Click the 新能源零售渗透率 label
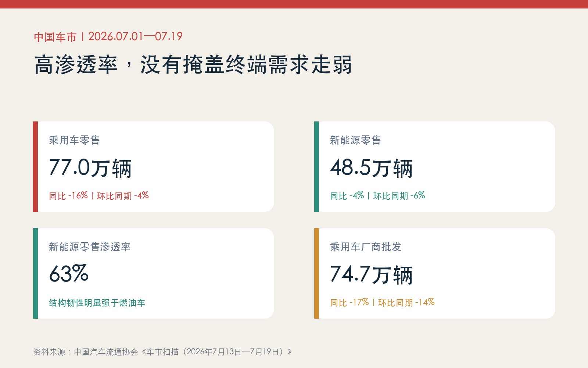 (90, 247)
